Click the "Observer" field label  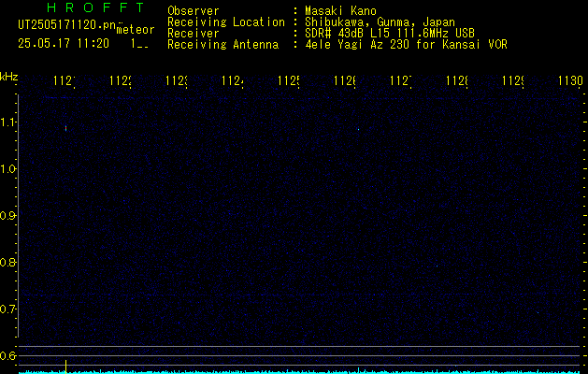click(194, 10)
